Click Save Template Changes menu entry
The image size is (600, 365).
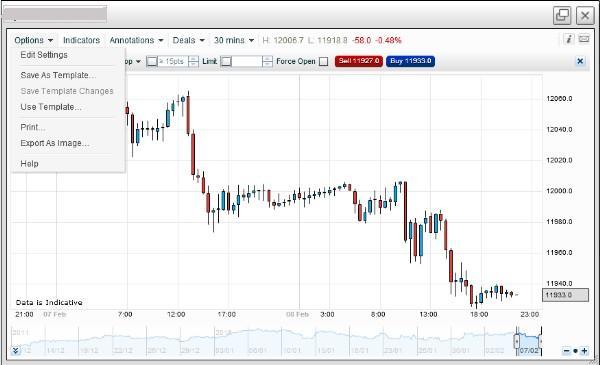click(x=67, y=91)
